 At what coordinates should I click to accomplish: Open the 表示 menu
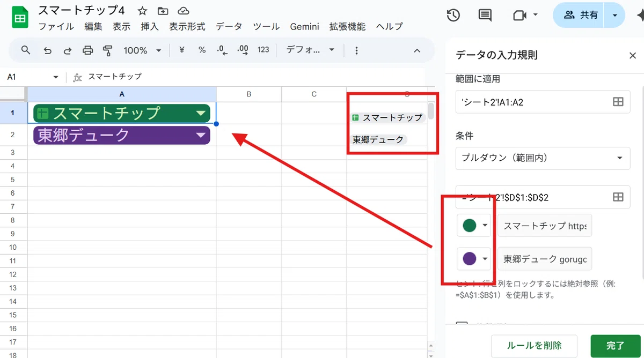121,26
